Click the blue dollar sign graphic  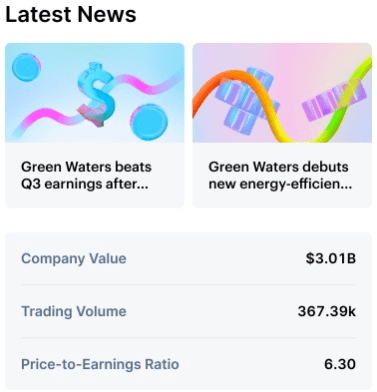[x=96, y=94]
